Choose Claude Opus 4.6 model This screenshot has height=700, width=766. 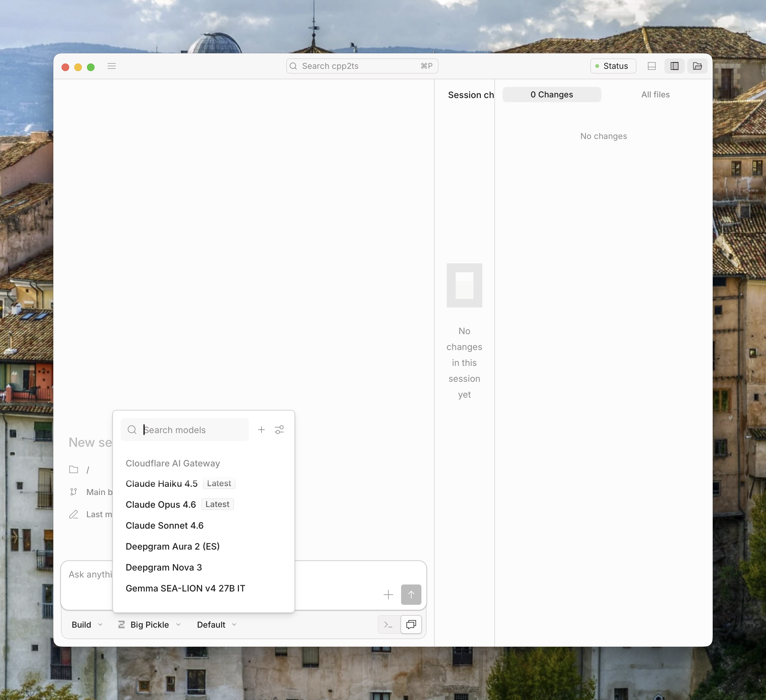[161, 505]
